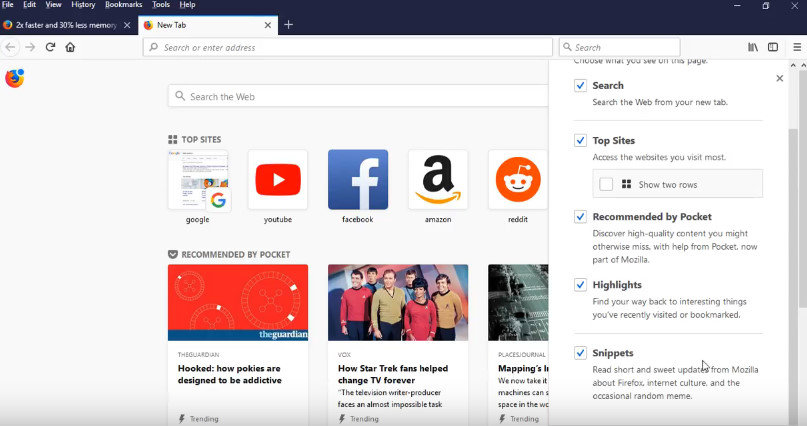Viewport: 807px width, 426px height.
Task: Click the Pocket icon beside Recommended by Pocket
Action: (x=173, y=254)
